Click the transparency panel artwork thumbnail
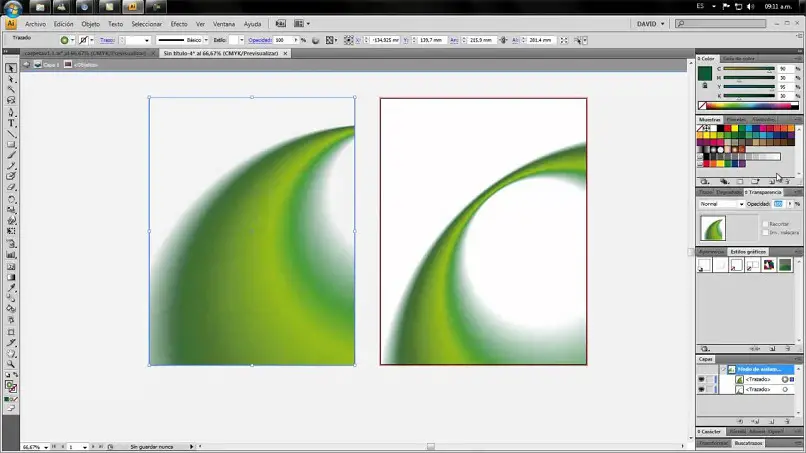The image size is (806, 453). 713,228
